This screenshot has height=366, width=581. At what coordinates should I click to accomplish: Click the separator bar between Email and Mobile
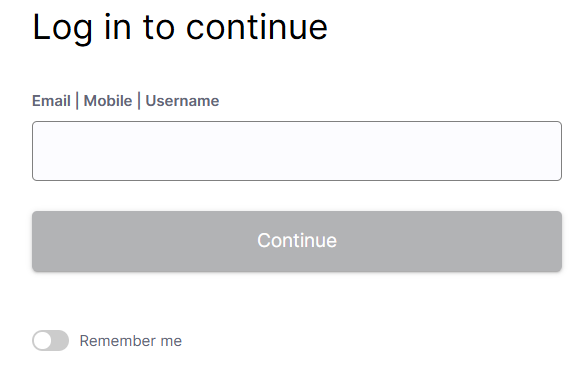(77, 101)
